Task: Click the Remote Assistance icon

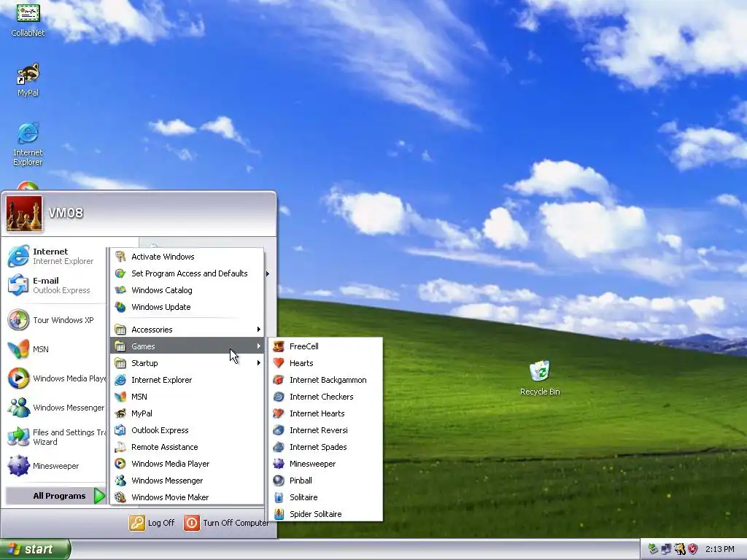Action: (x=120, y=447)
